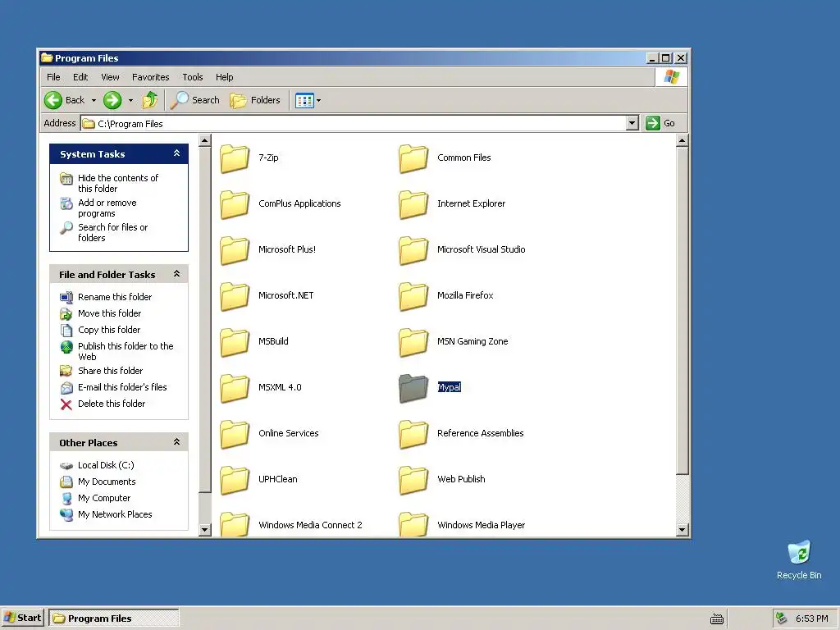This screenshot has width=840, height=630.
Task: Open the Back history dropdown arrow
Action: pyautogui.click(x=94, y=100)
